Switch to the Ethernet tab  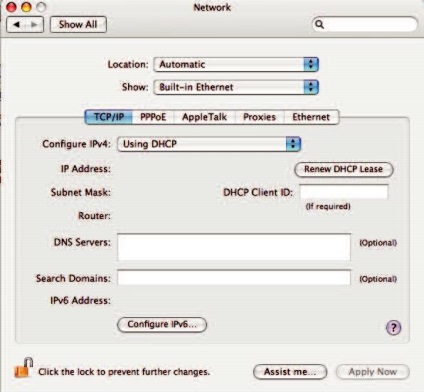(311, 117)
